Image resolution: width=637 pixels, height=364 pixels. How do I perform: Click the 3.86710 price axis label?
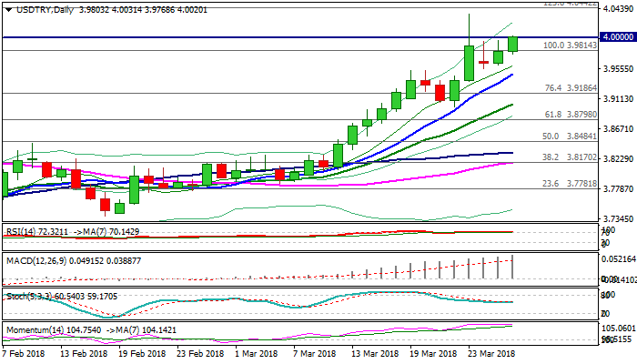pos(618,129)
